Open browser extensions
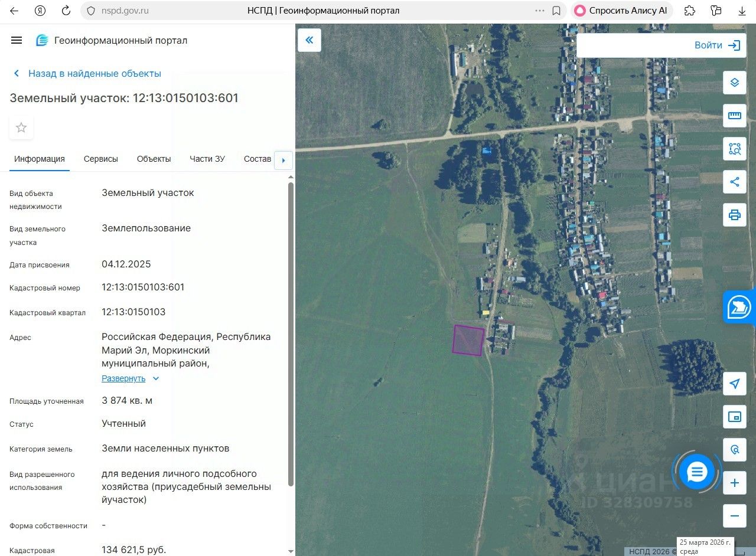The height and width of the screenshot is (556, 756). tap(689, 11)
